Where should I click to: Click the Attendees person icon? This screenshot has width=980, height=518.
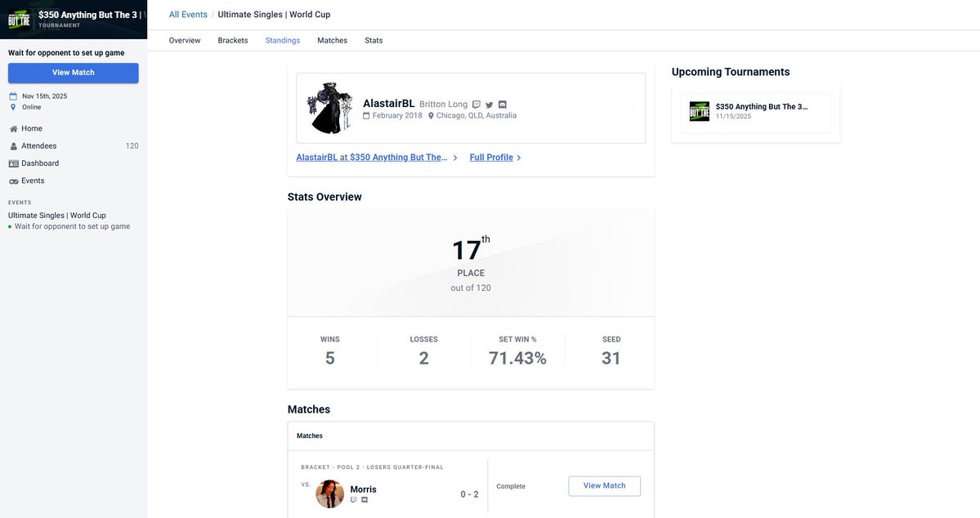pyautogui.click(x=13, y=146)
